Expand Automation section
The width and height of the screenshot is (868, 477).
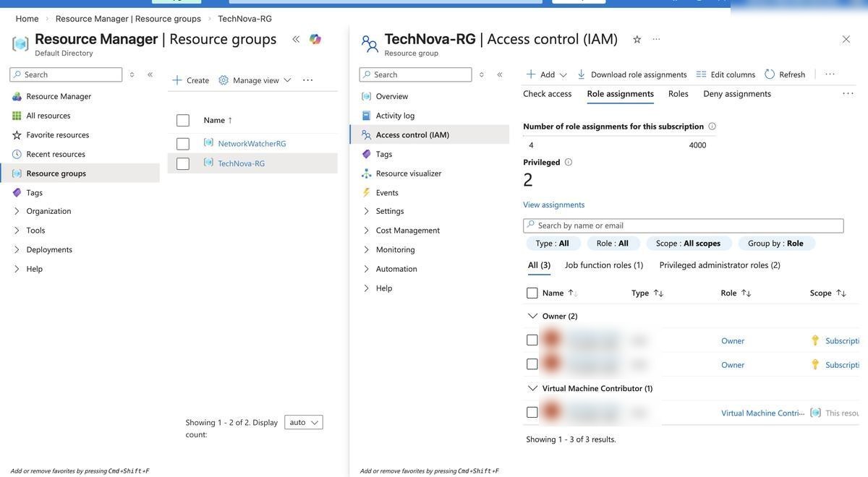pos(366,269)
